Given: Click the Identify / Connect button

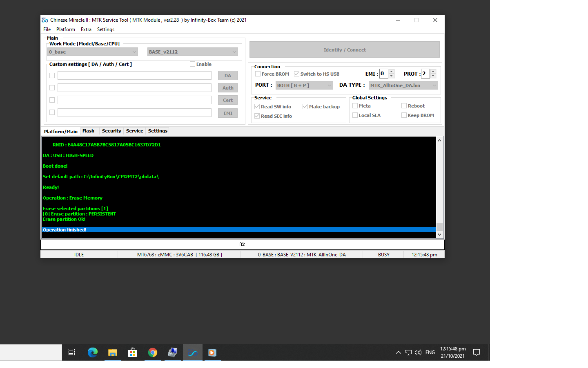Looking at the screenshot, I should point(345,50).
